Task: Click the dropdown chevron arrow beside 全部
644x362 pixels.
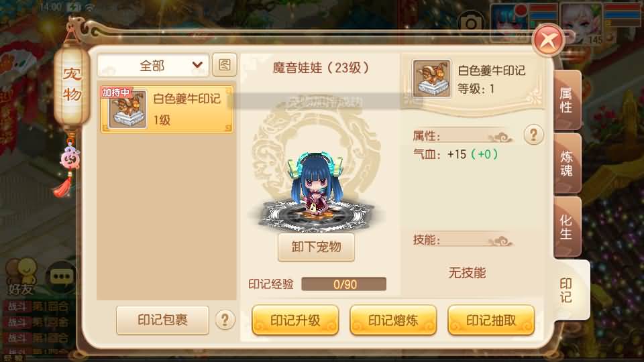Action: [197, 65]
